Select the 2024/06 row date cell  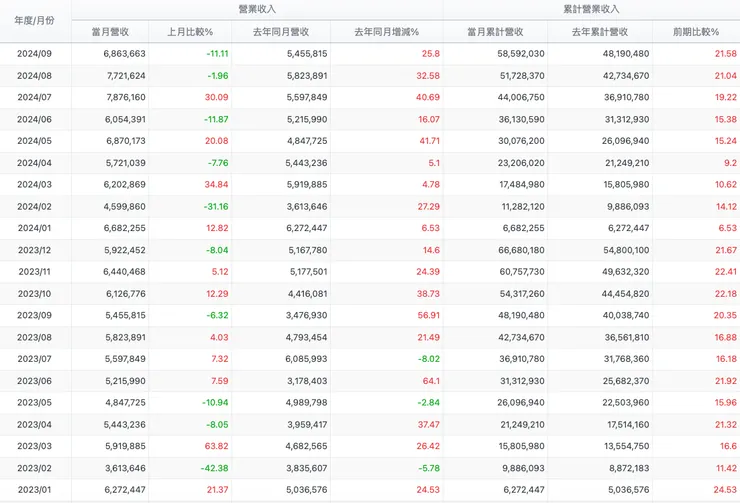click(x=34, y=119)
